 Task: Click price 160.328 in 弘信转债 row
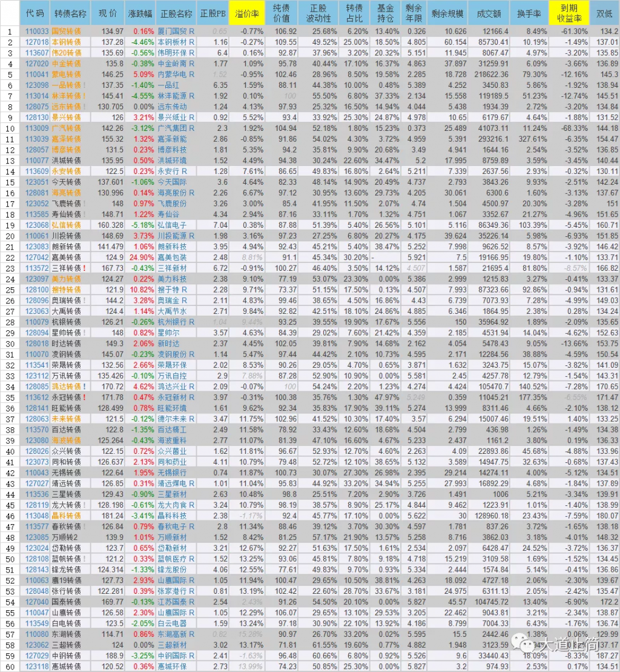[x=110, y=225]
